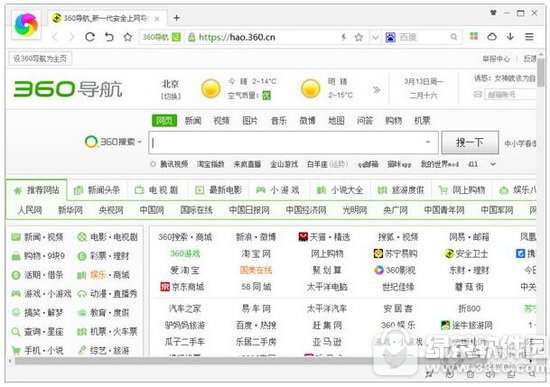550x387 pixels.
Task: Select the 音乐 search tab
Action: click(279, 121)
